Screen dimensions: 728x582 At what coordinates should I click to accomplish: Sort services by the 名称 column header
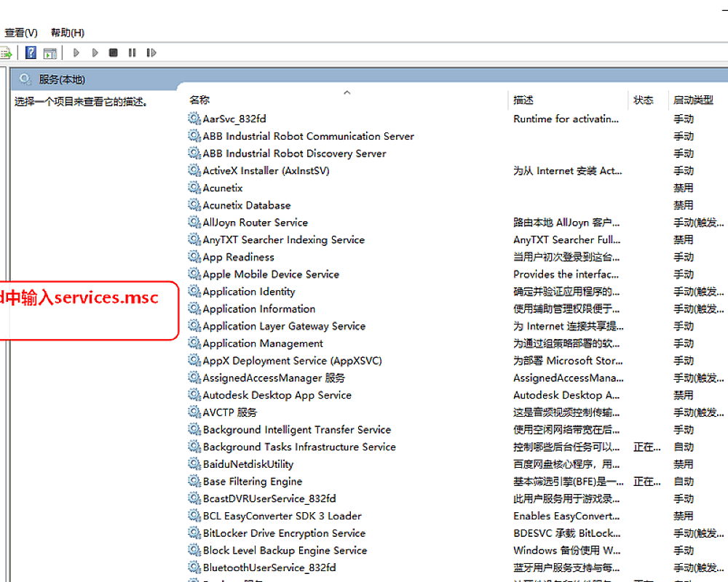pyautogui.click(x=200, y=100)
